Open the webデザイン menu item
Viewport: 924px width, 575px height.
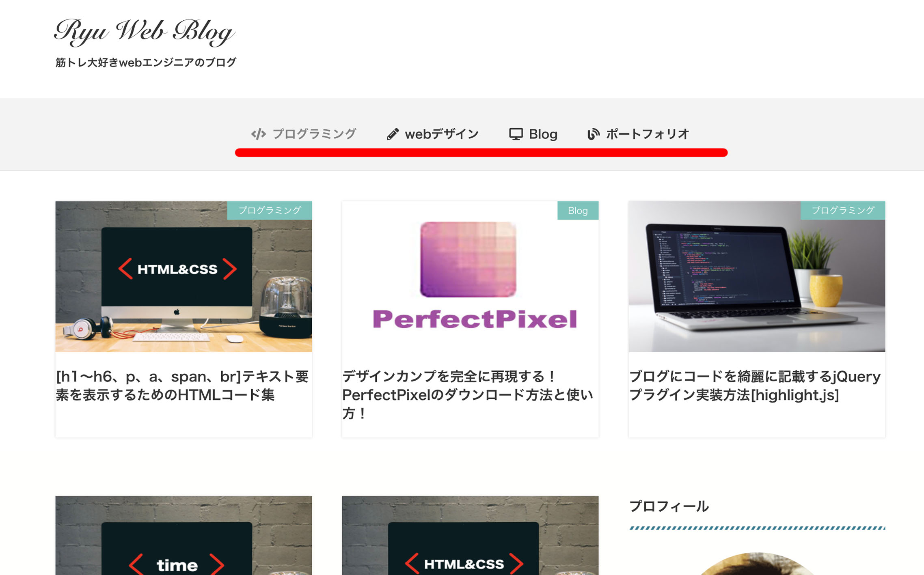click(x=432, y=134)
